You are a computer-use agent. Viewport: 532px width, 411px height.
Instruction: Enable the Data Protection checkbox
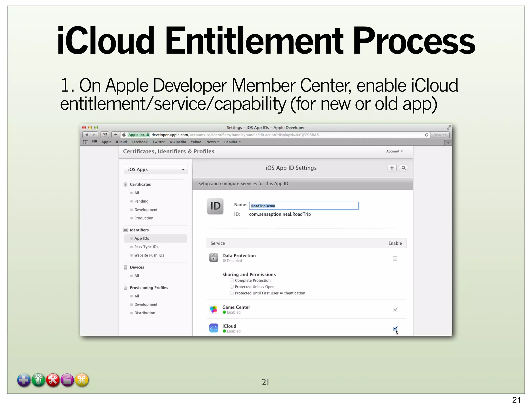point(395,258)
